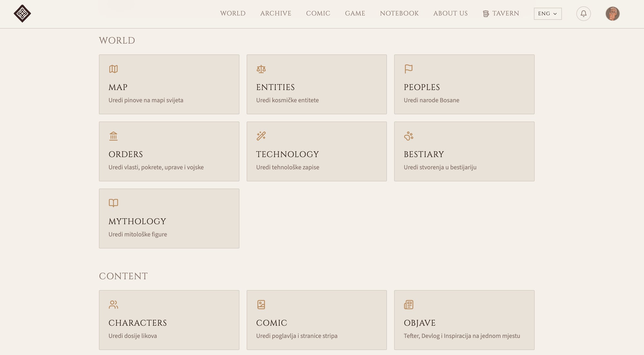Click the Characters users icon

pos(113,305)
